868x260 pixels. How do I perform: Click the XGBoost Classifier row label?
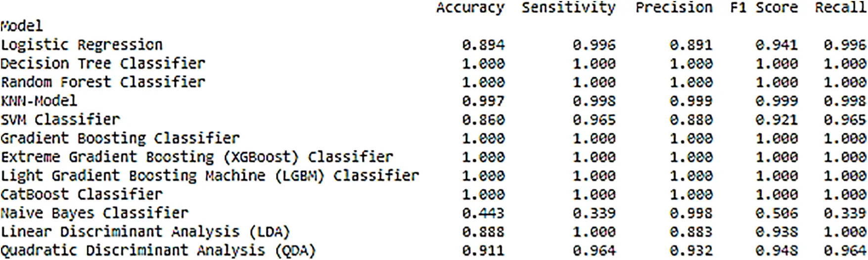[197, 157]
